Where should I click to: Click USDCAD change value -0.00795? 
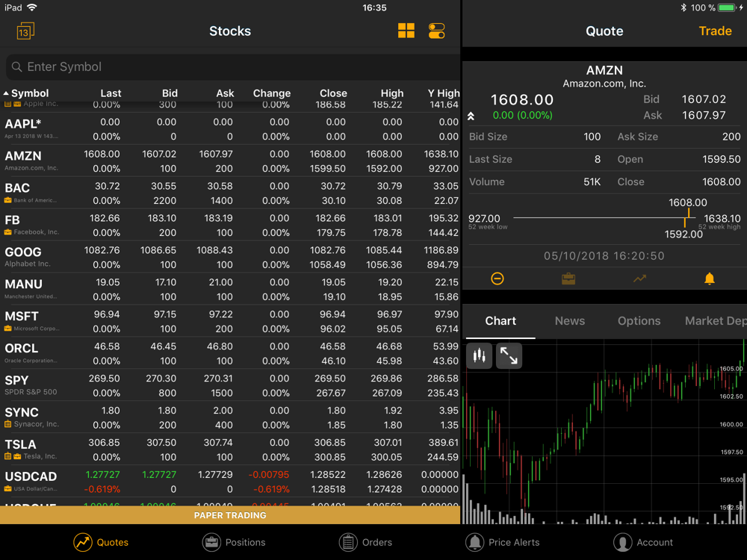(269, 475)
